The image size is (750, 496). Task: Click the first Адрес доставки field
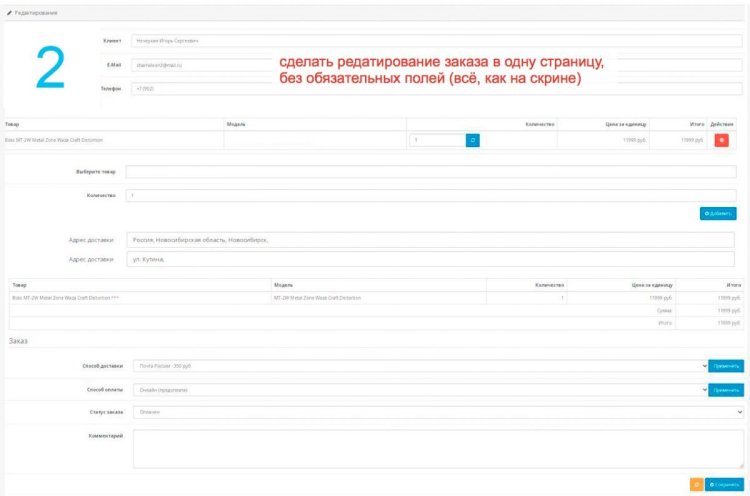(x=430, y=240)
